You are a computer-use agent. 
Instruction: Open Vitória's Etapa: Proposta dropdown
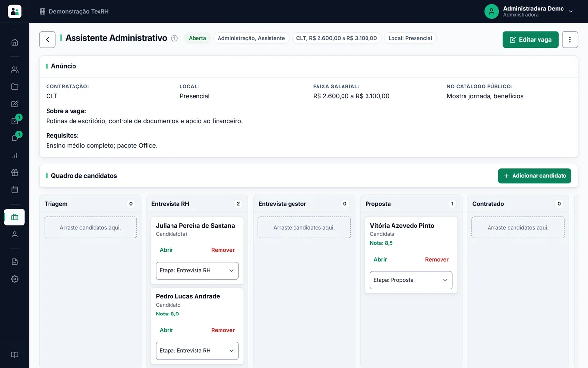[411, 280]
